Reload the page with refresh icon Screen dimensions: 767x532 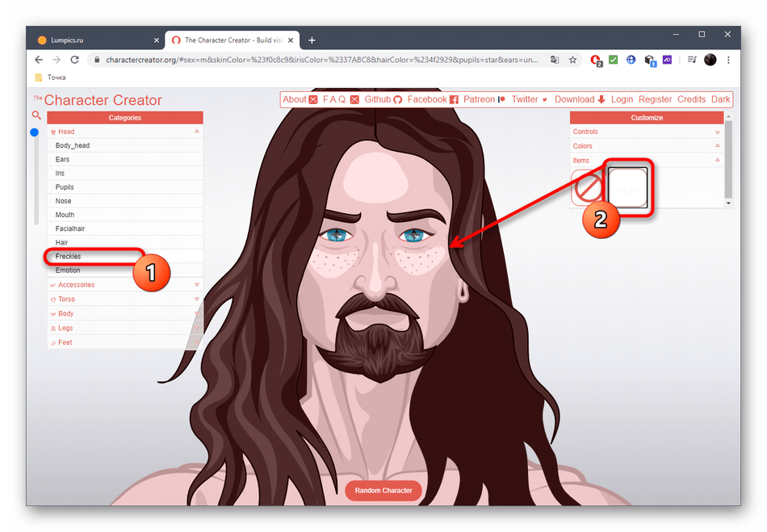(x=75, y=60)
